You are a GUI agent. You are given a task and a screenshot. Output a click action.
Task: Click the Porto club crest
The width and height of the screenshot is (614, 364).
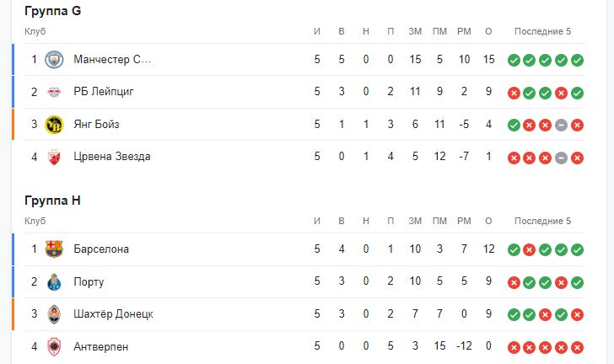coord(54,281)
